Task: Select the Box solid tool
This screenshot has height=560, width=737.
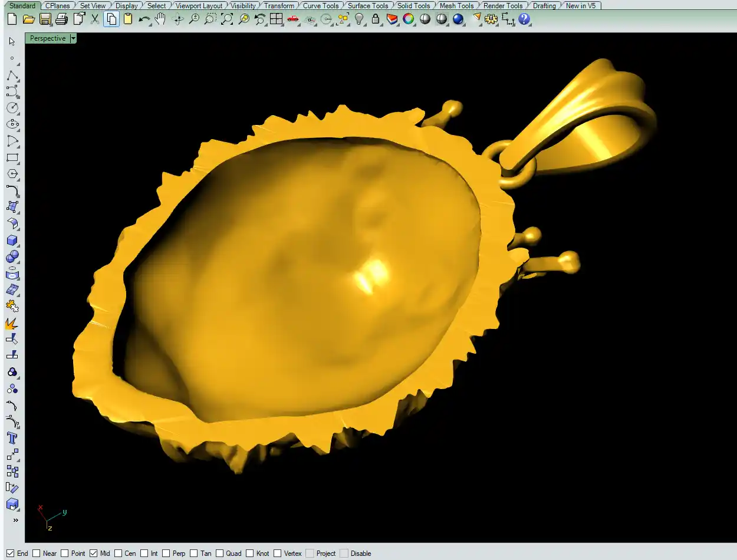Action: pyautogui.click(x=12, y=240)
